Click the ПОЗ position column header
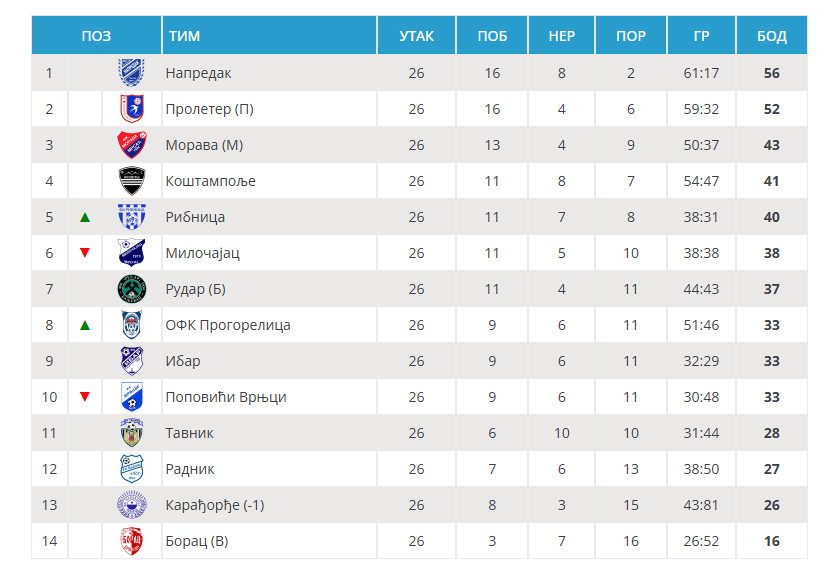The height and width of the screenshot is (570, 829). (x=96, y=35)
